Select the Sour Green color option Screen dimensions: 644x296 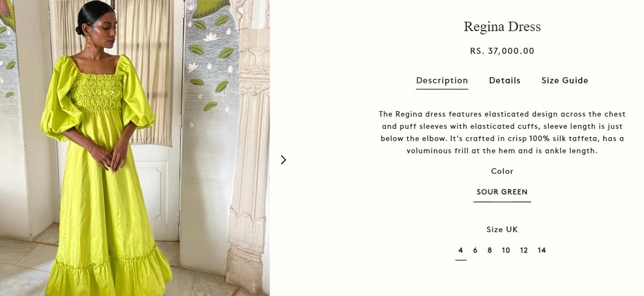click(x=502, y=192)
